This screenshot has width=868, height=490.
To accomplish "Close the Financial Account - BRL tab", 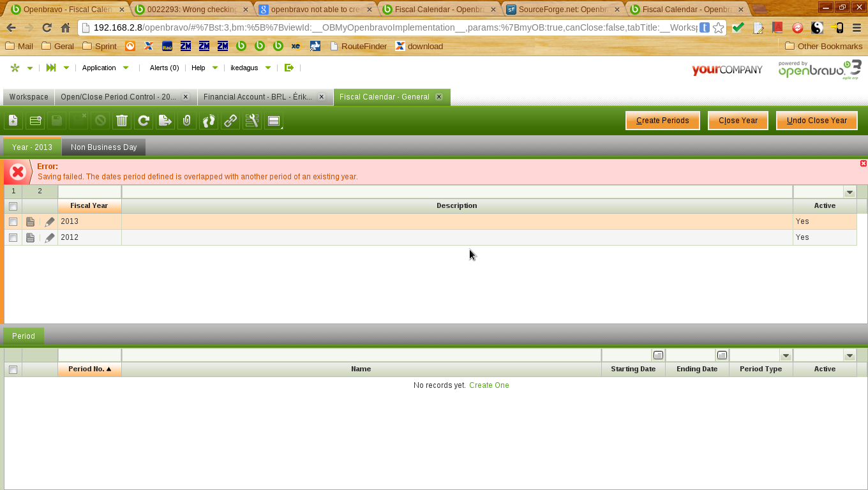I will point(322,97).
